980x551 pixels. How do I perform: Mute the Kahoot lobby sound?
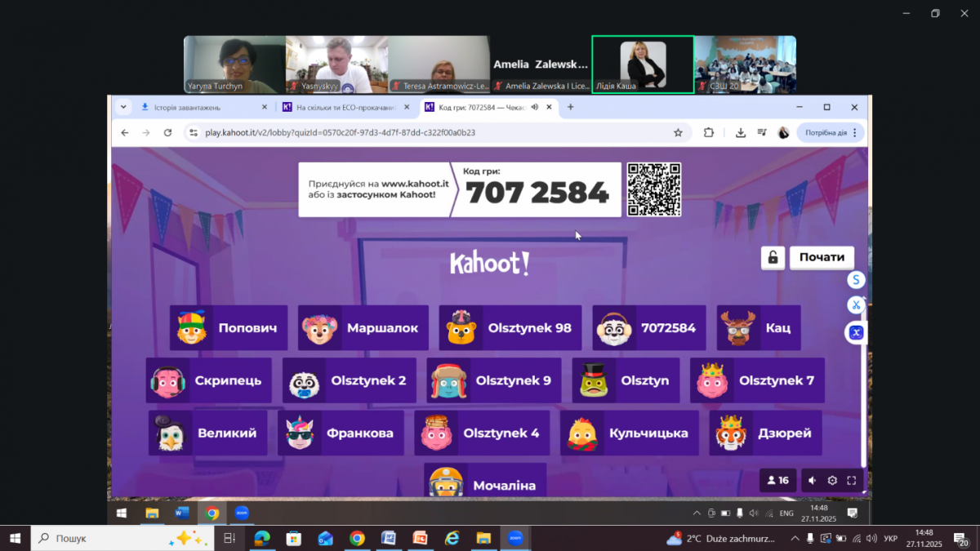point(812,481)
